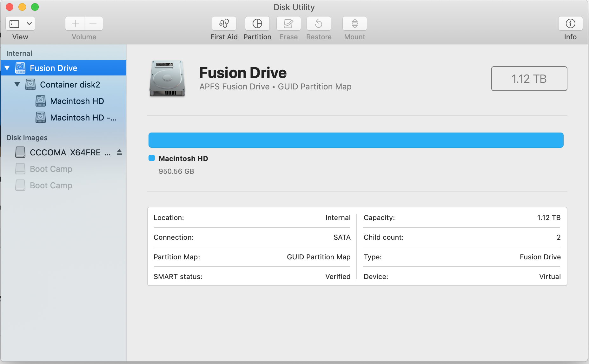Open the Partition tool
589x364 pixels.
click(257, 24)
